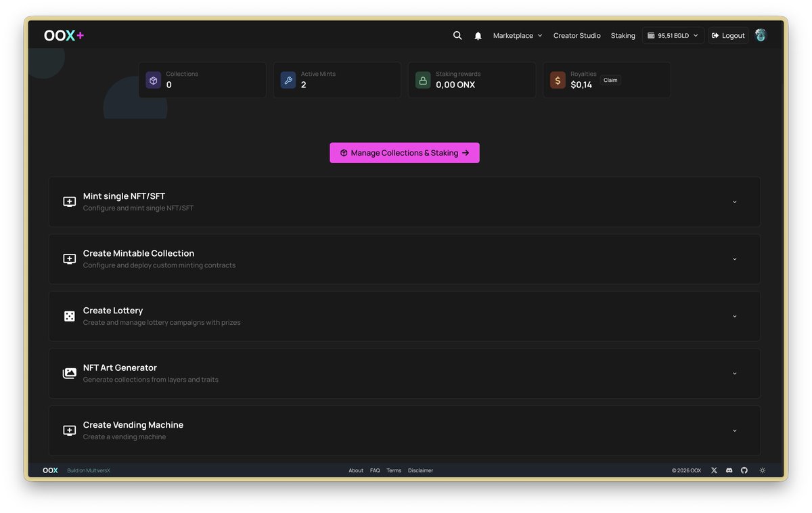
Task: Click the Staking rewards lock icon
Action: (423, 81)
